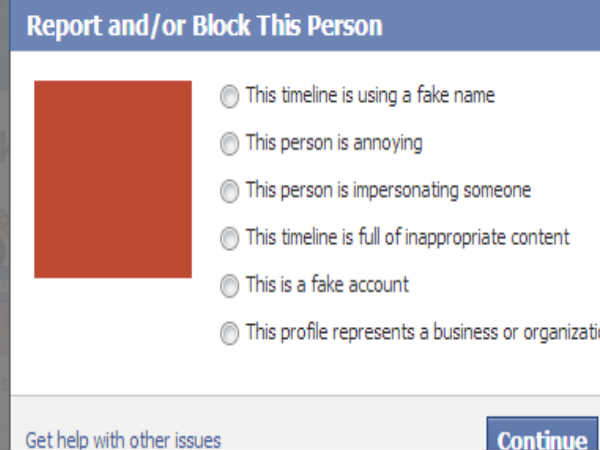Click the 'This is a fake account' text
Image resolution: width=600 pixels, height=450 pixels.
pos(327,285)
